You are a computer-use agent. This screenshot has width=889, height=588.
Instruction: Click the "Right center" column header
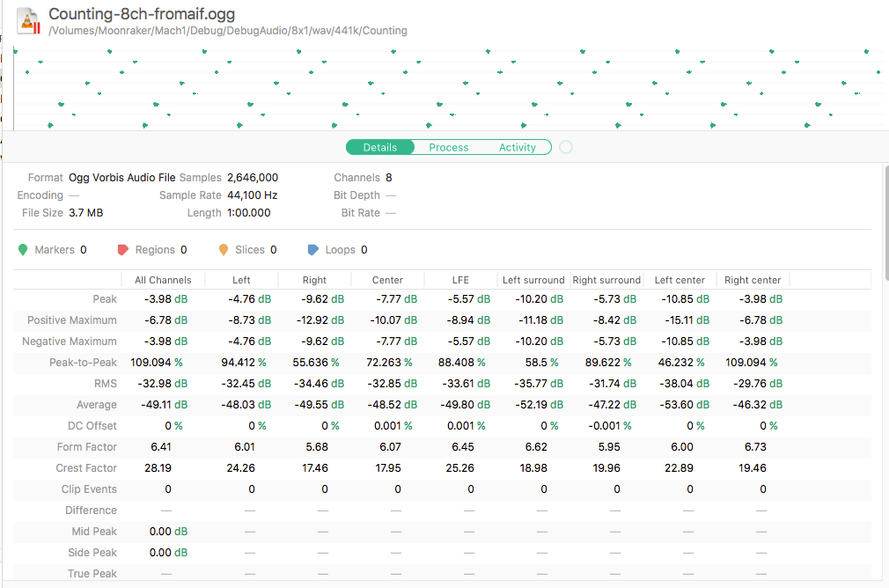click(753, 280)
